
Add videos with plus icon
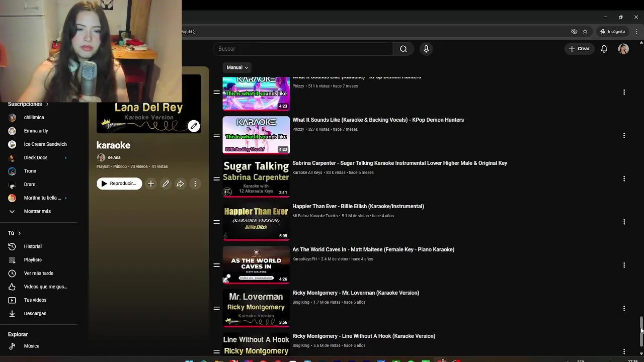(x=150, y=184)
